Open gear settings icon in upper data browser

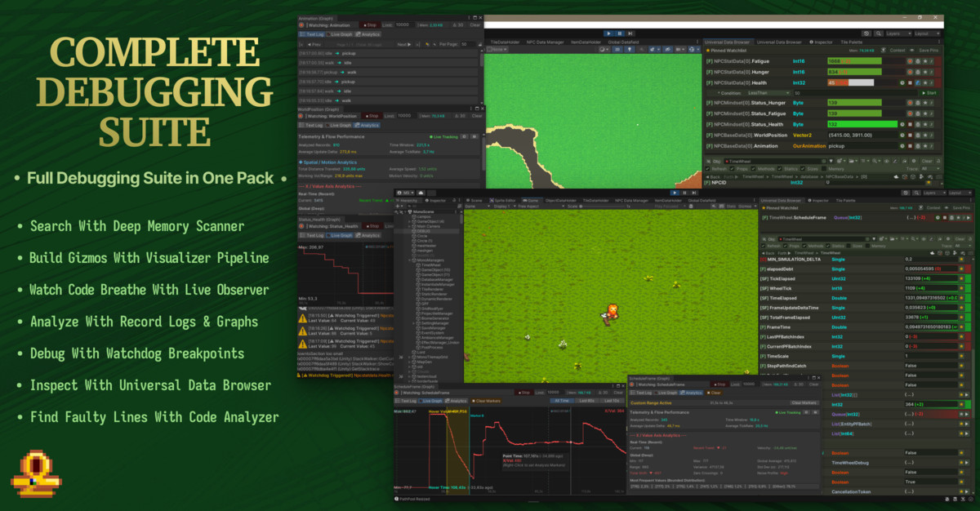(914, 161)
